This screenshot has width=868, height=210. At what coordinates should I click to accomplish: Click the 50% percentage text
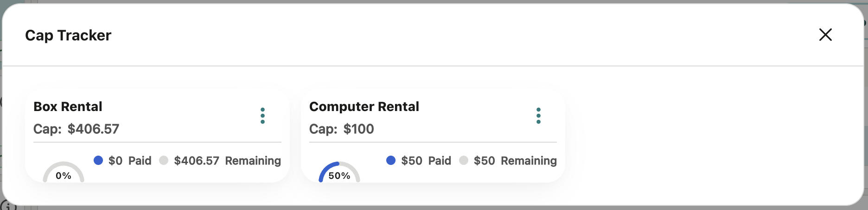(339, 176)
